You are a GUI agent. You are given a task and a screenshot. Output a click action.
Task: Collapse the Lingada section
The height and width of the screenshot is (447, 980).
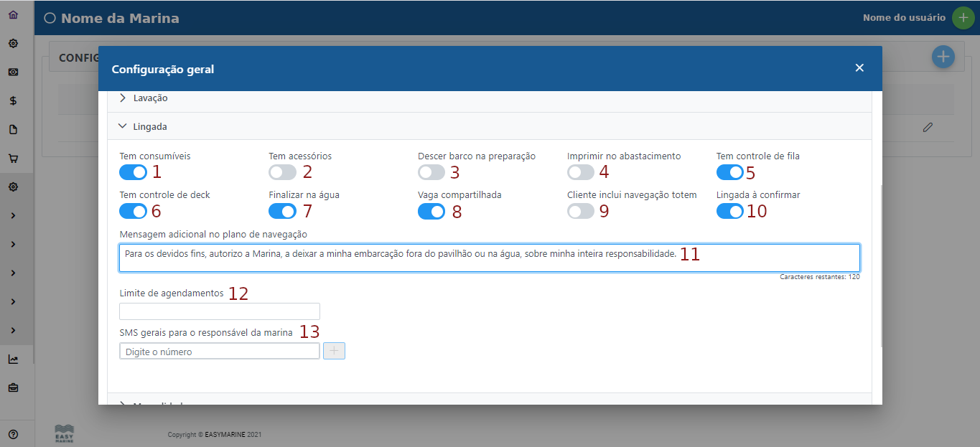coord(150,126)
